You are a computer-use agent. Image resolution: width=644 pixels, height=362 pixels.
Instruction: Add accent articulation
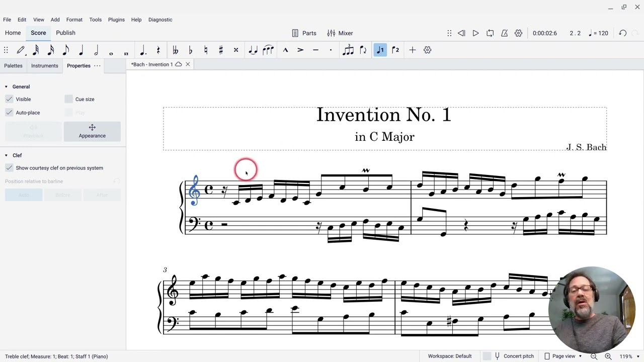[300, 50]
